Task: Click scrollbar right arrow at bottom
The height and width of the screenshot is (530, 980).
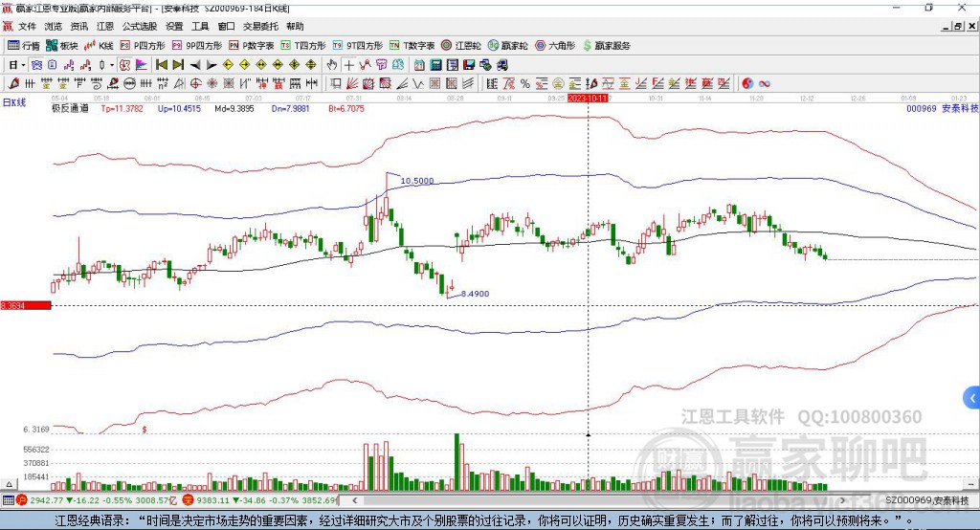Action: pyautogui.click(x=842, y=500)
